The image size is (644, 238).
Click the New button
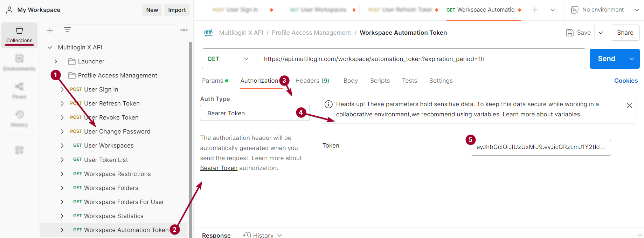[x=152, y=10]
